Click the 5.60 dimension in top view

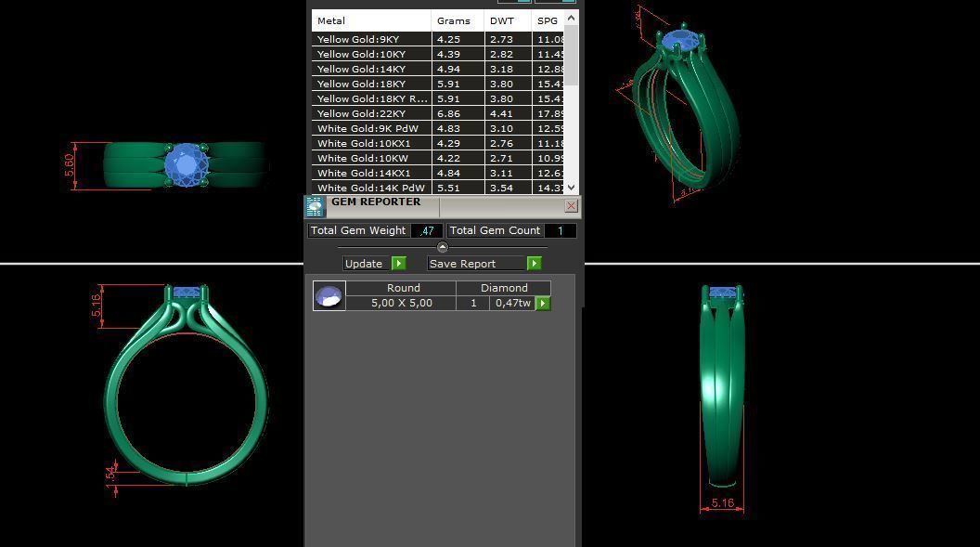coord(69,165)
